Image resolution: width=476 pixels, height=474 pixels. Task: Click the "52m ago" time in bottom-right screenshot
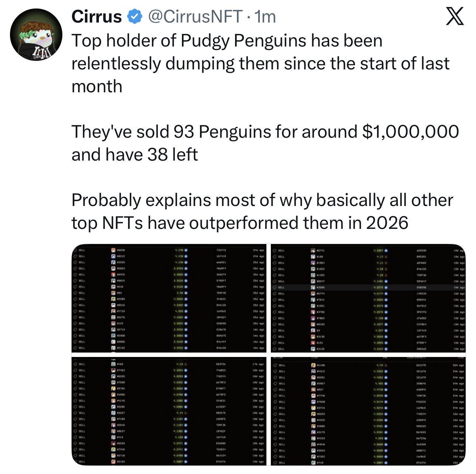pos(458,365)
